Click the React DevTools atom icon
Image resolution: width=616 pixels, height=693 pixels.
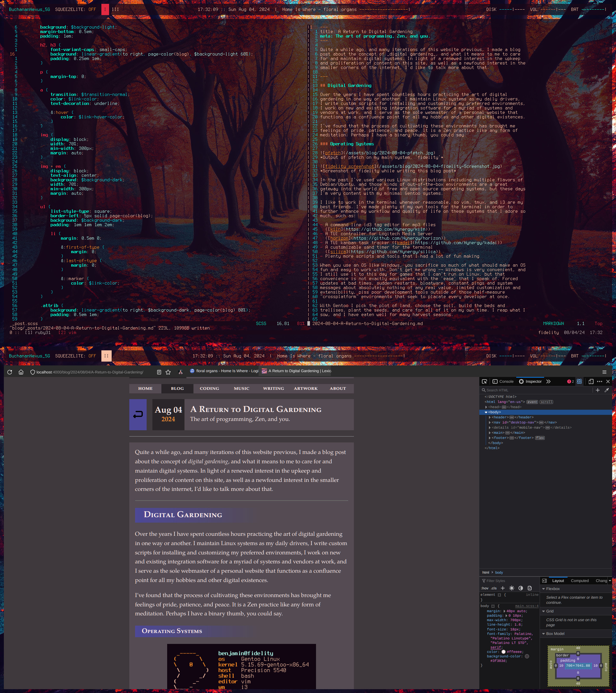click(579, 381)
